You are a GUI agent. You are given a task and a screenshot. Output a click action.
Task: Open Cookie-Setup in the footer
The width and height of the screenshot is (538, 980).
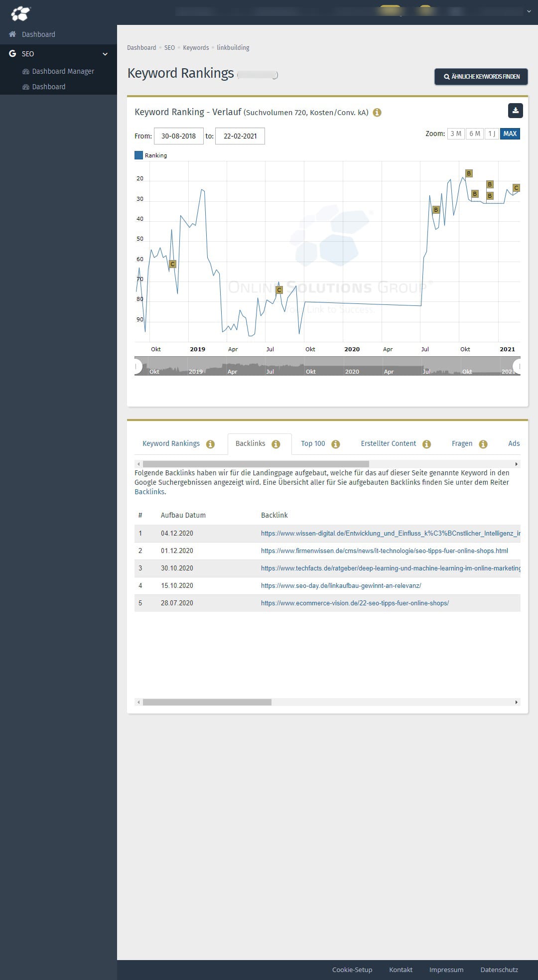click(x=352, y=970)
